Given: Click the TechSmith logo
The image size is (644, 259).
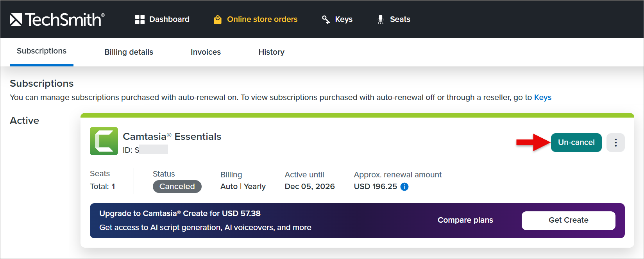Looking at the screenshot, I should tap(57, 20).
